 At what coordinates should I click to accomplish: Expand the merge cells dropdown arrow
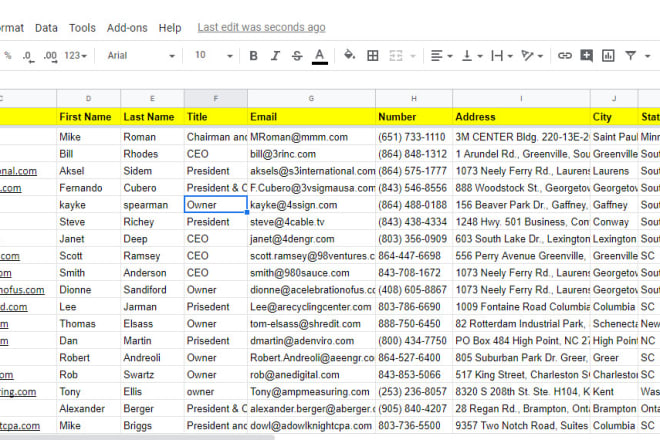coord(413,56)
